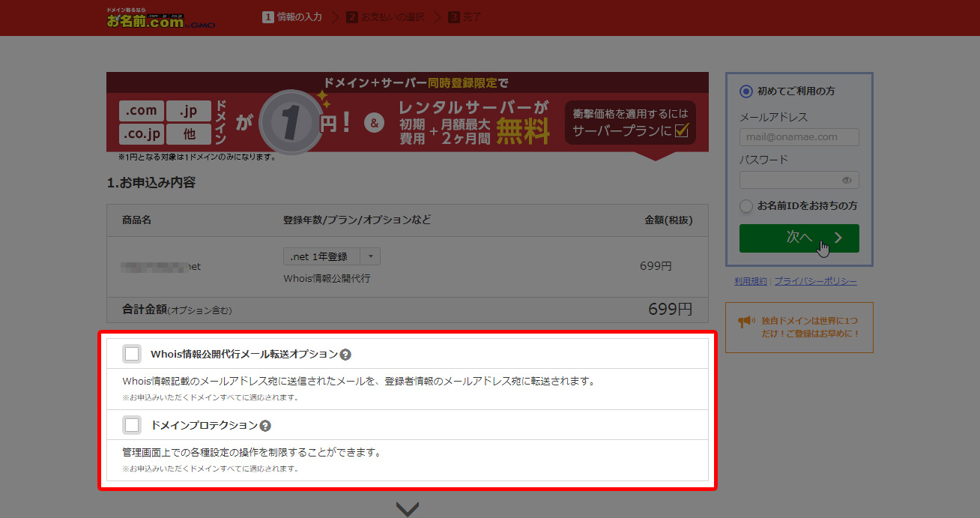980x518 pixels.
Task: Open the .net 1年登録 dropdown
Action: tap(331, 256)
